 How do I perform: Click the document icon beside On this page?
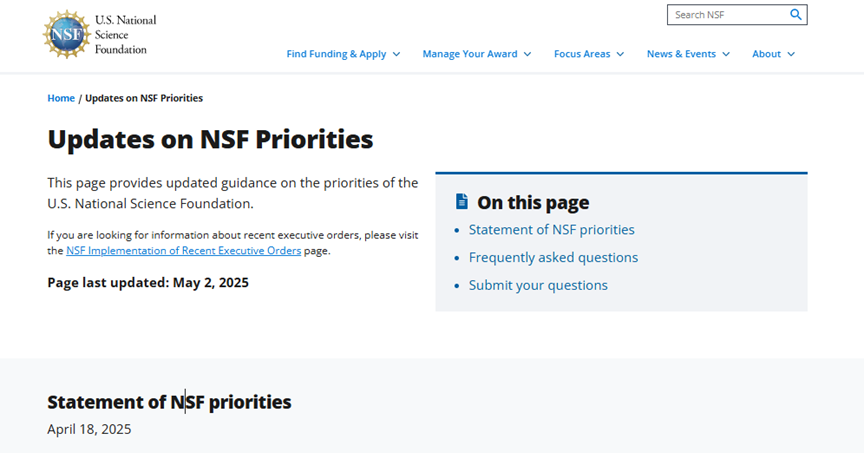tap(461, 202)
